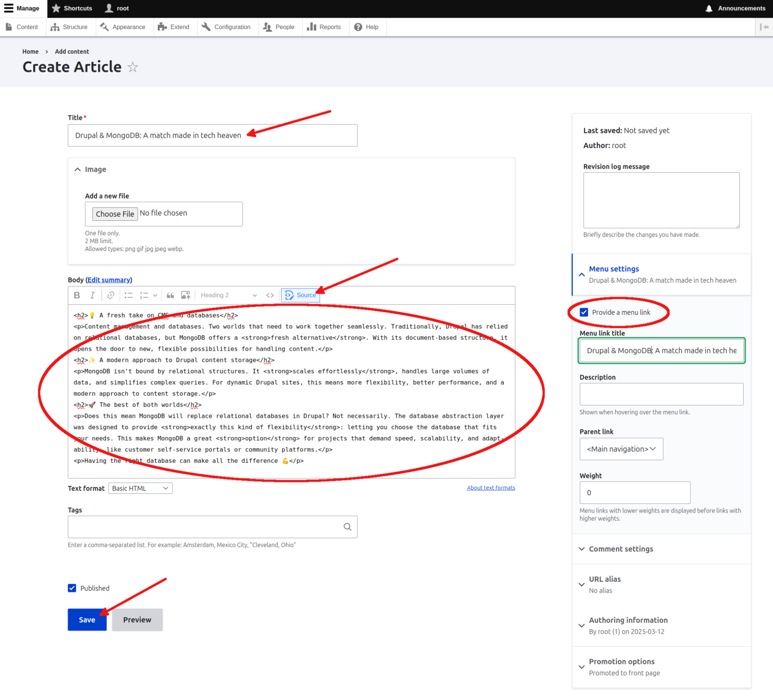Click into the Title input field
This screenshot has height=700, width=773.
pos(212,135)
